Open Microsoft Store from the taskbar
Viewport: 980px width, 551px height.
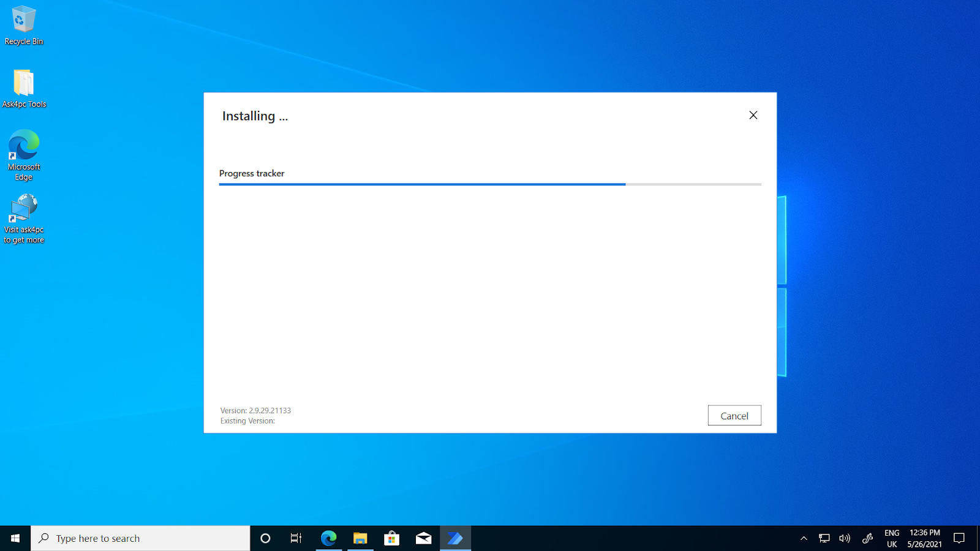(392, 538)
